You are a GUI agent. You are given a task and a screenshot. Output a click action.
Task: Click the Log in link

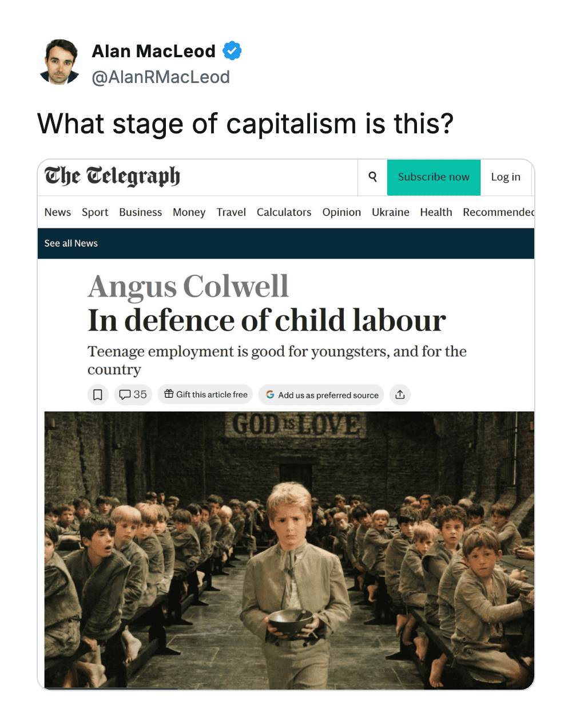[506, 177]
